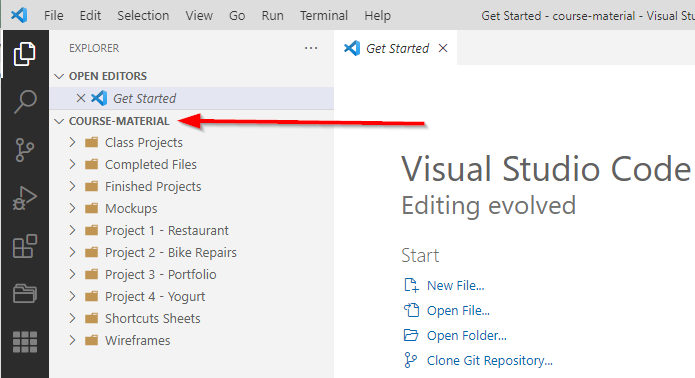Select Get Started entry in Open Editors
Screen dimensions: 695x378
(x=191, y=98)
